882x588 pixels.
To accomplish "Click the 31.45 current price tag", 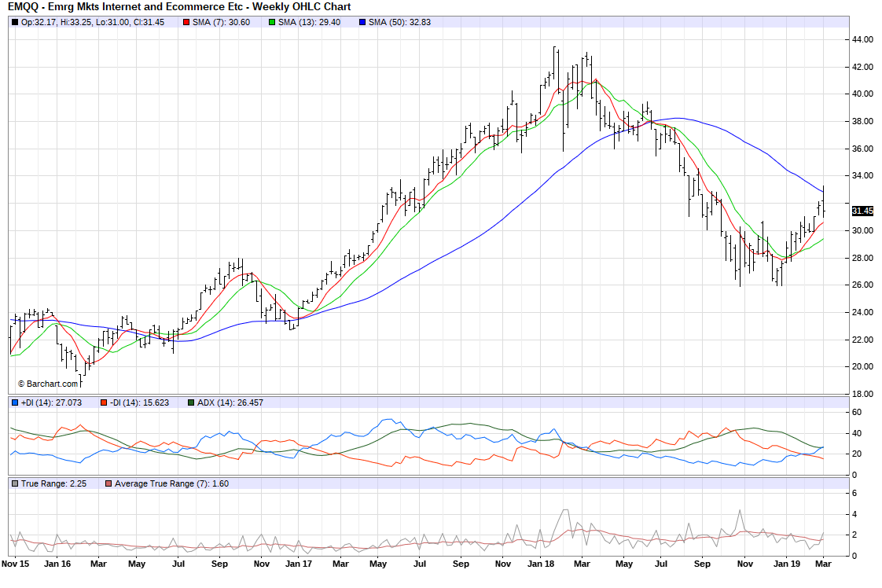I will (862, 211).
